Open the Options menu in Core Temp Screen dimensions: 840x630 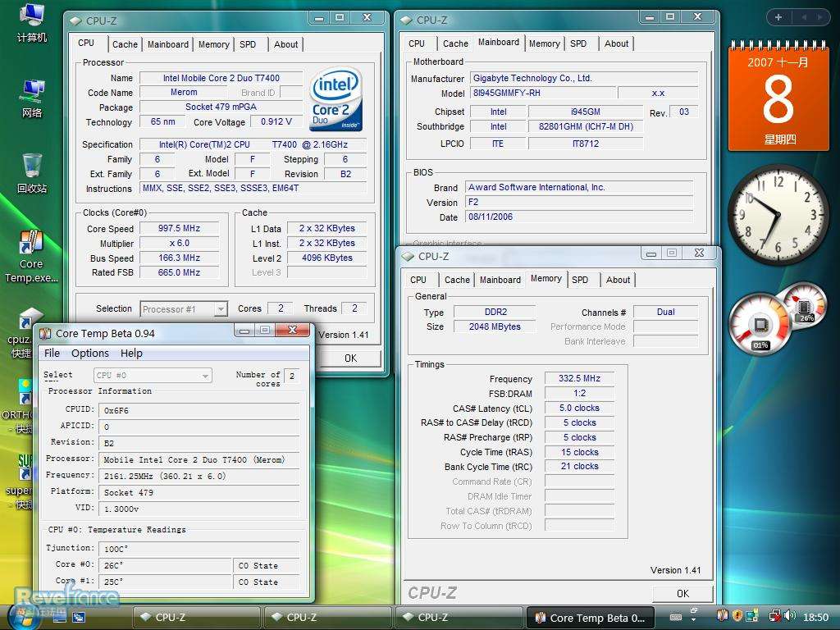[x=90, y=354]
